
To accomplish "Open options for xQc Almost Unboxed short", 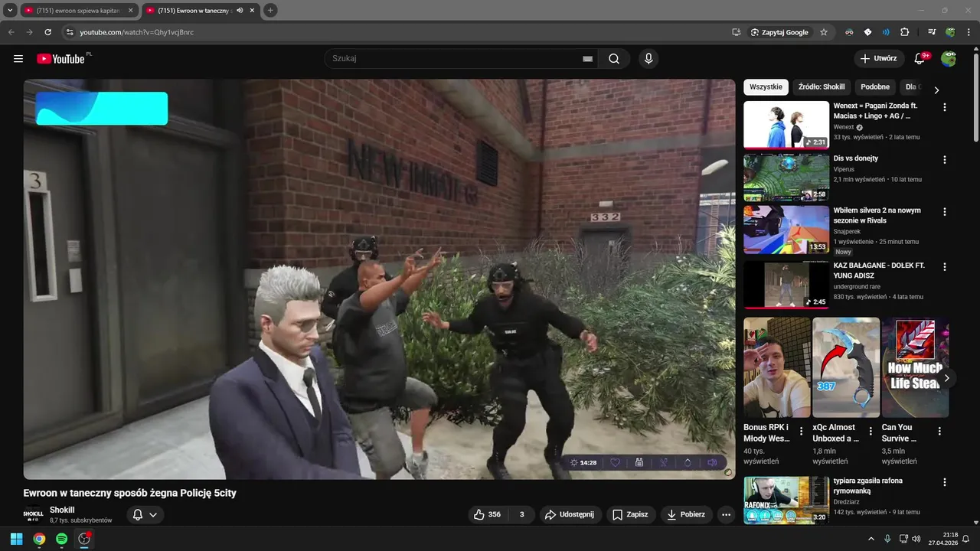I will [871, 432].
